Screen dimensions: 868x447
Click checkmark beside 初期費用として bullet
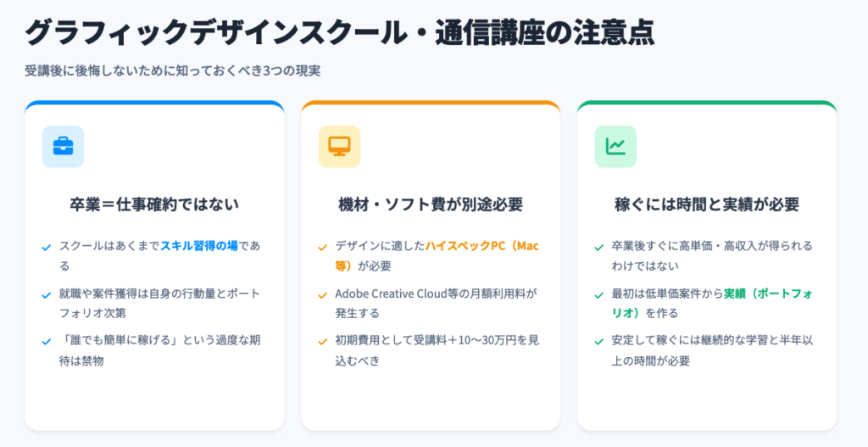(323, 342)
